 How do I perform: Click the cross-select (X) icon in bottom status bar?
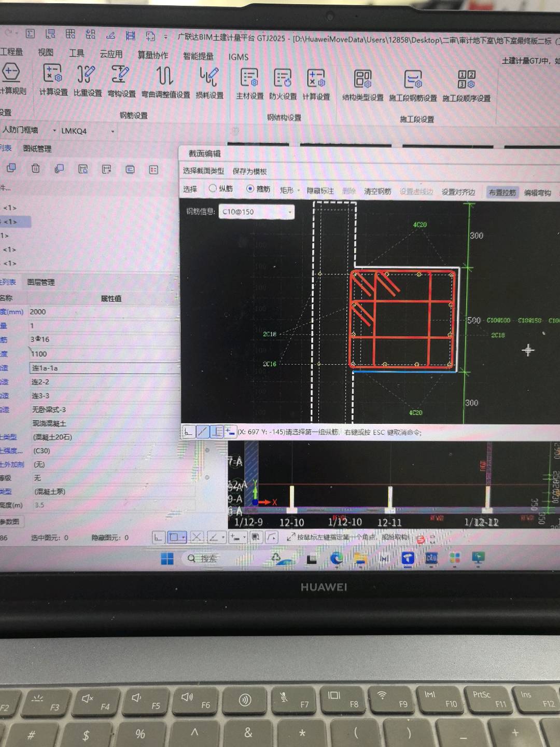[x=197, y=537]
